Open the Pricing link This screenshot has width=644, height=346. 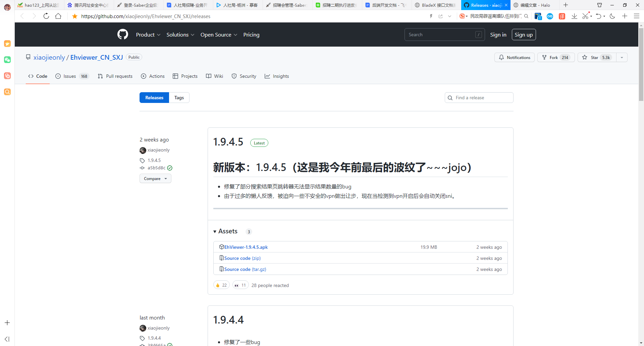[251, 35]
